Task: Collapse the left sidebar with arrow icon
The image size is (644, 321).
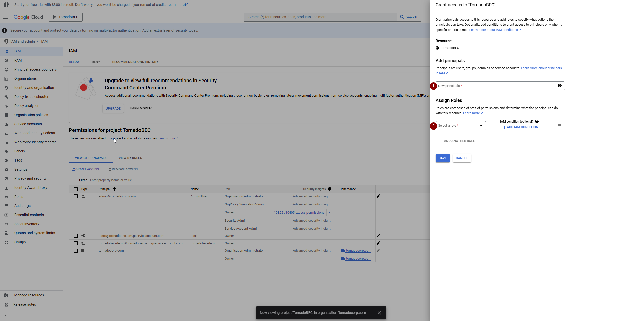Action: click(x=6, y=316)
